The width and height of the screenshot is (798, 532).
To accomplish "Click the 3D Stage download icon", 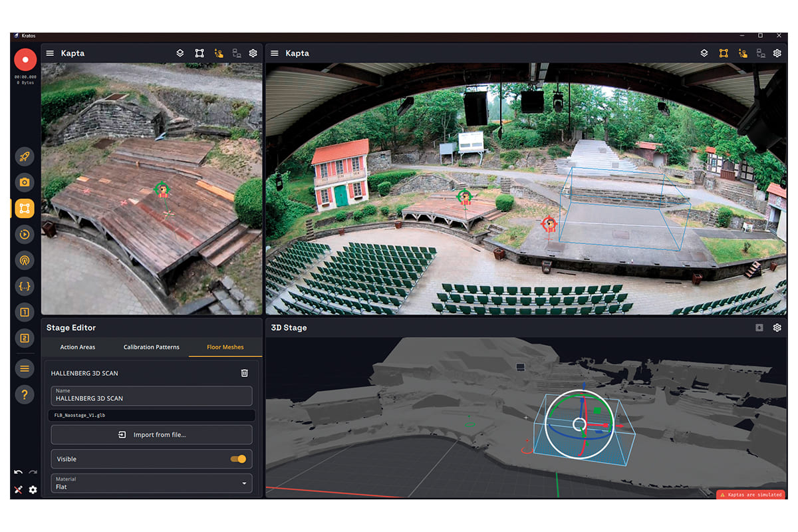I will tap(759, 328).
